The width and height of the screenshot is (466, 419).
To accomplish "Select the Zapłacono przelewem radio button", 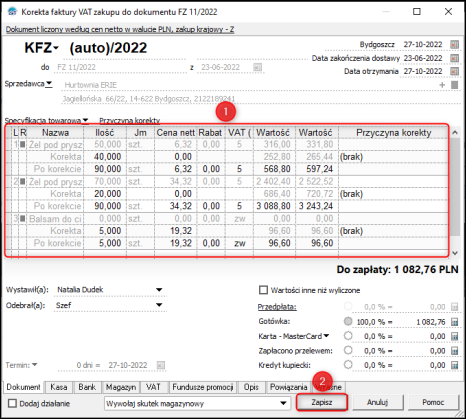I will [348, 350].
